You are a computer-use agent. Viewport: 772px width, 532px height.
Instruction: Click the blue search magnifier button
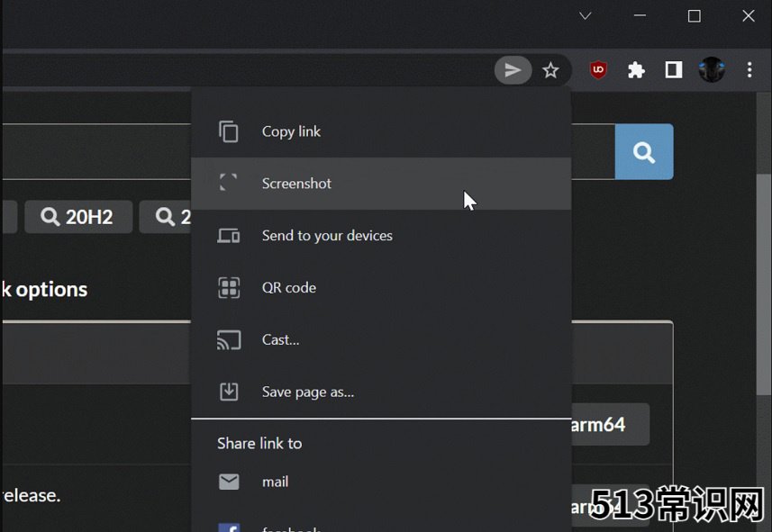(644, 151)
